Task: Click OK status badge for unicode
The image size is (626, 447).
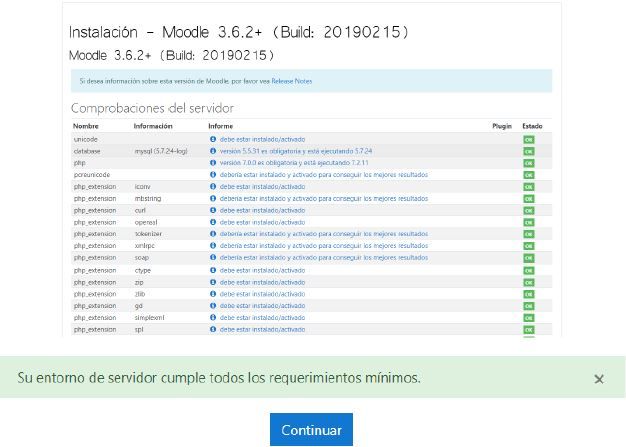Action: pyautogui.click(x=529, y=140)
